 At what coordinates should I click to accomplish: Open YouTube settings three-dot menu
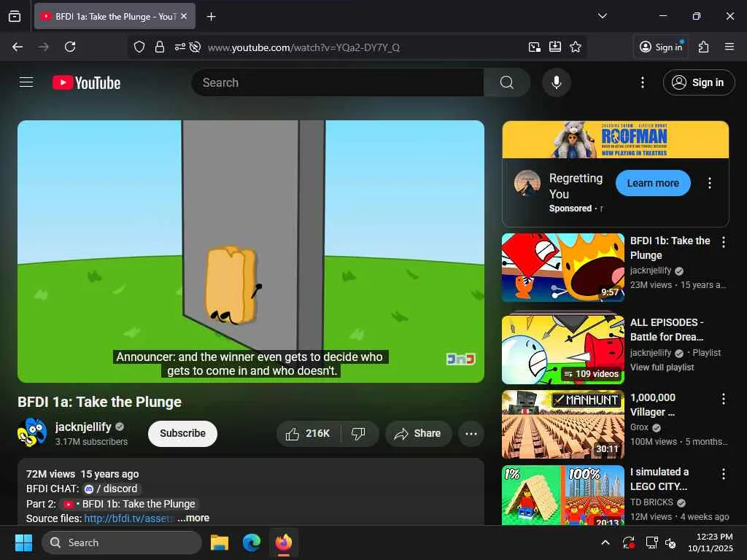(x=642, y=82)
